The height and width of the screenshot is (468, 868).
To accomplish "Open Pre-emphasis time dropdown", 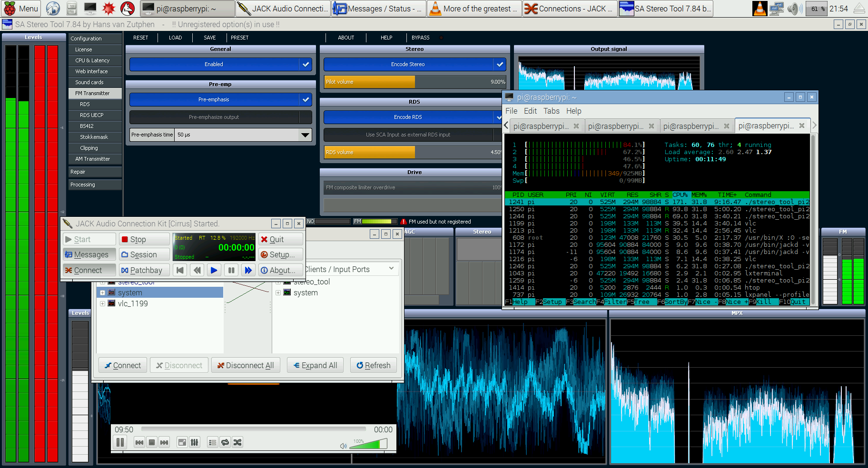I will (305, 135).
